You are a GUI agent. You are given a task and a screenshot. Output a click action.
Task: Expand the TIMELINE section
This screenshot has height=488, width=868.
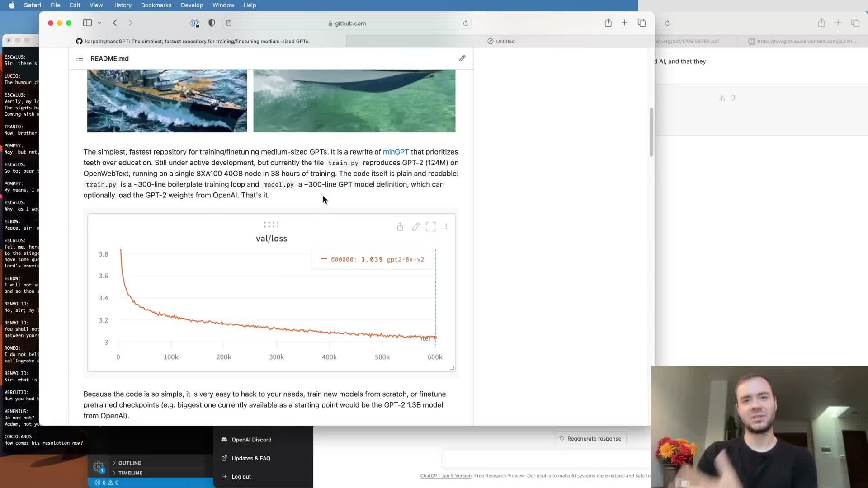pyautogui.click(x=130, y=473)
